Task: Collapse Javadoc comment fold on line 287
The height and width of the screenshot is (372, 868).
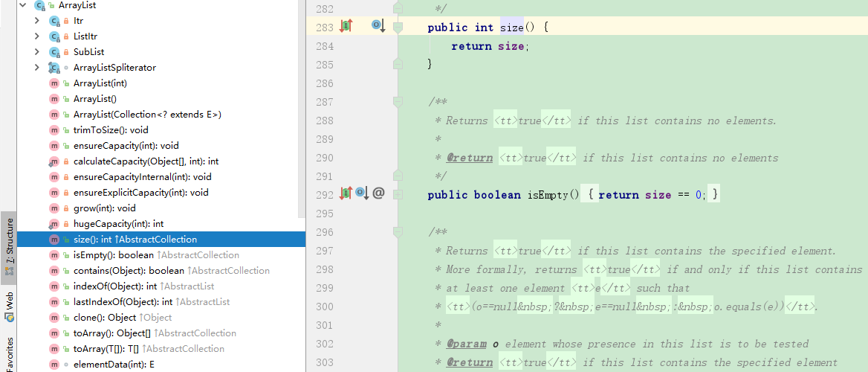Action: click(398, 102)
